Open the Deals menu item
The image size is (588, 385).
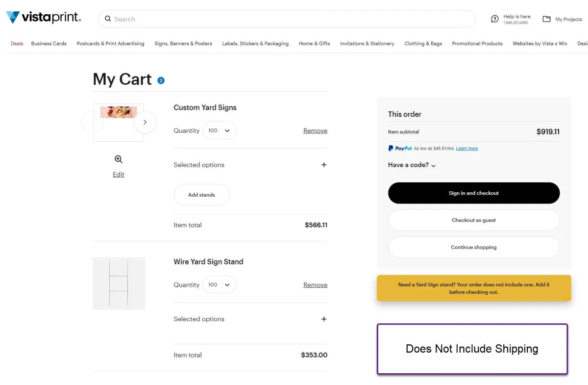[17, 44]
